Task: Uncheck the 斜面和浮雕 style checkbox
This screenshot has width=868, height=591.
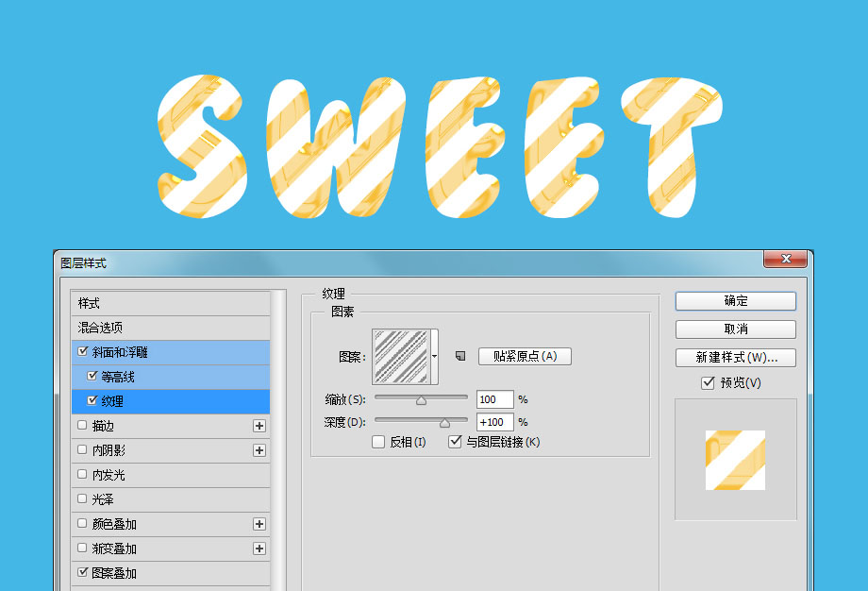Action: point(84,349)
